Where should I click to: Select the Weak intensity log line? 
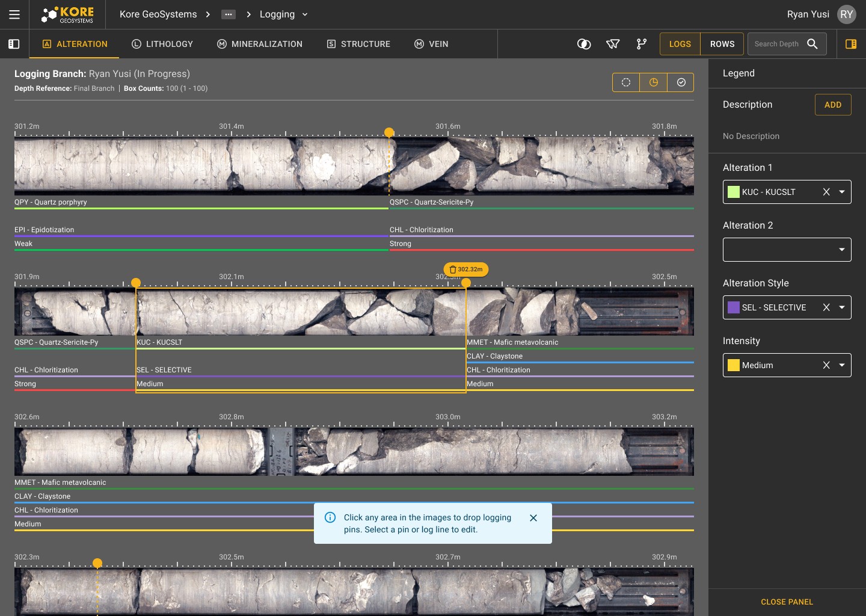pos(201,245)
